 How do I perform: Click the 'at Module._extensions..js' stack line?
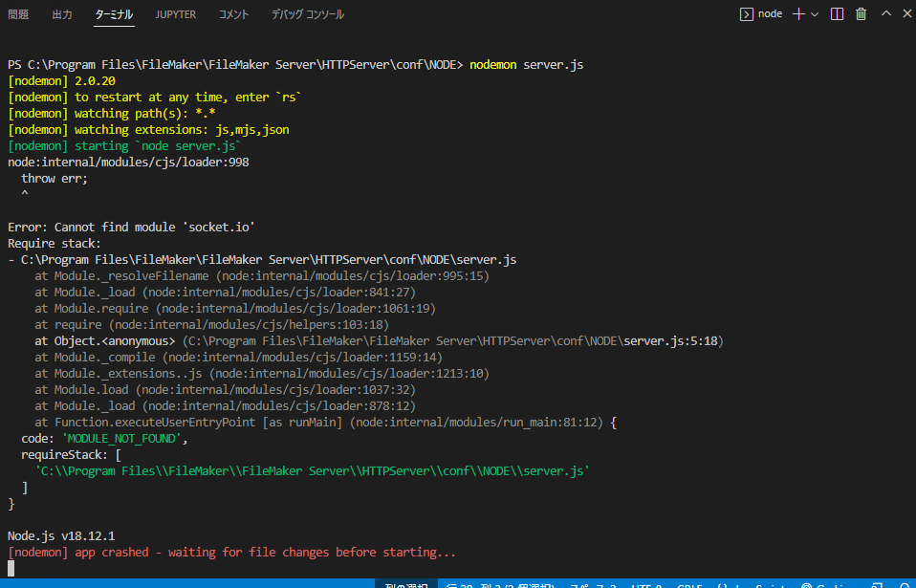[262, 374]
